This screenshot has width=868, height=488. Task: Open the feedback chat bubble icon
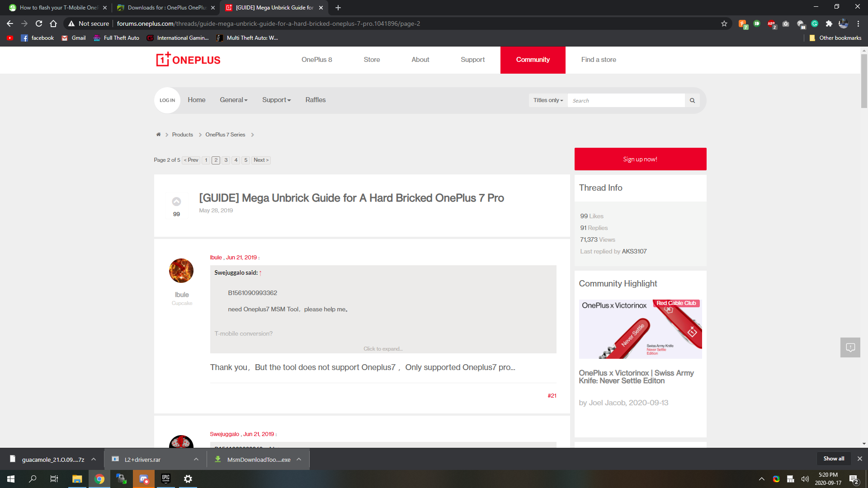[x=850, y=347]
